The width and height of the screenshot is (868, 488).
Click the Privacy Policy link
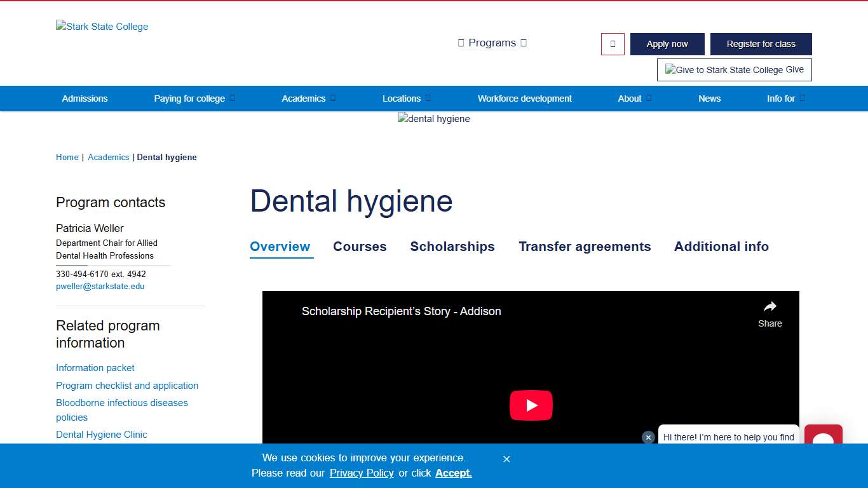point(362,473)
